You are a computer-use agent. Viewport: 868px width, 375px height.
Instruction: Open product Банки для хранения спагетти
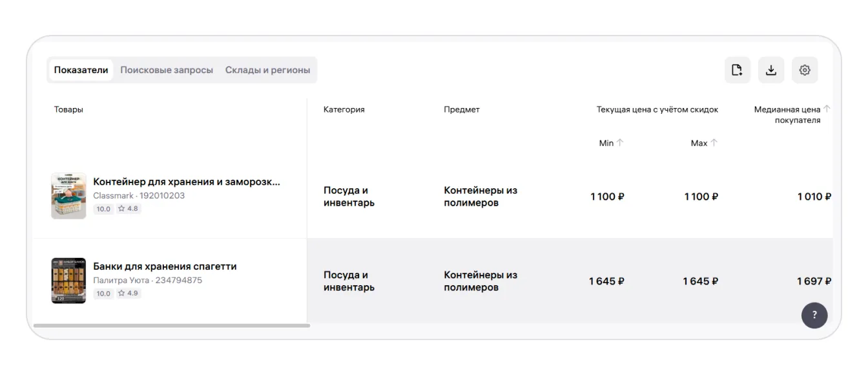click(165, 266)
